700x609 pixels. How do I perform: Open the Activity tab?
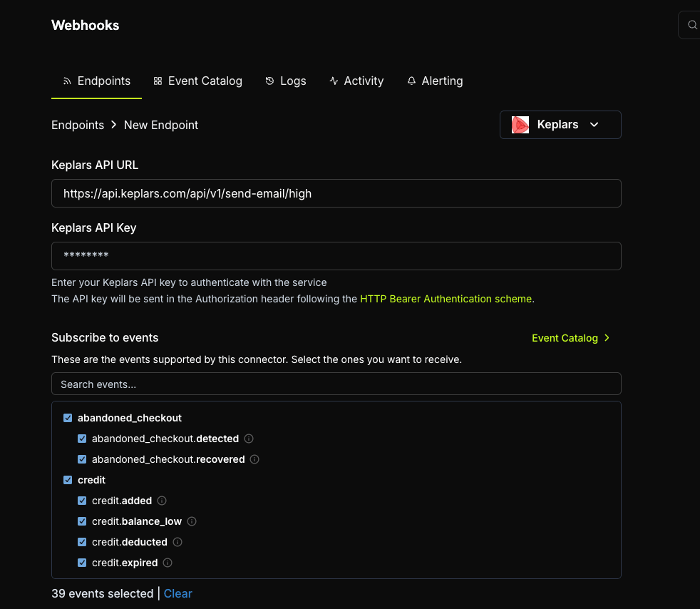click(356, 81)
